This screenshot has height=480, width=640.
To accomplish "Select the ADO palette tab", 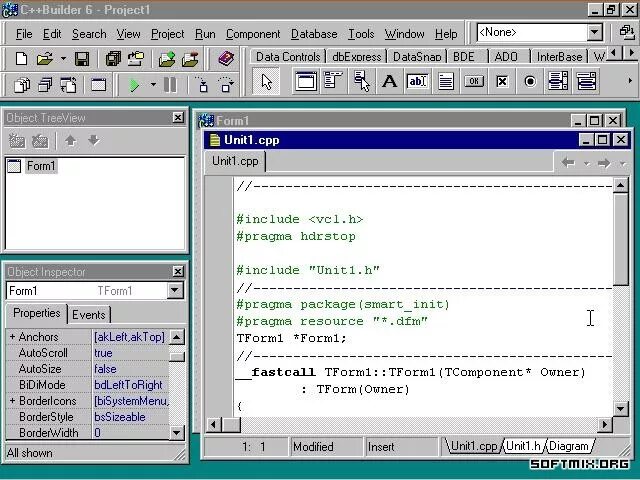I will click(x=506, y=56).
